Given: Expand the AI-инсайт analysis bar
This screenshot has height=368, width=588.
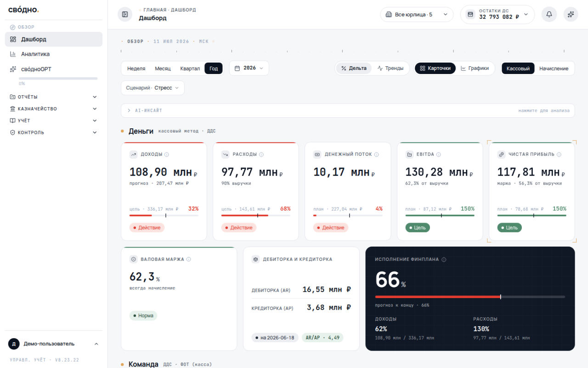Looking at the screenshot, I should (x=348, y=110).
